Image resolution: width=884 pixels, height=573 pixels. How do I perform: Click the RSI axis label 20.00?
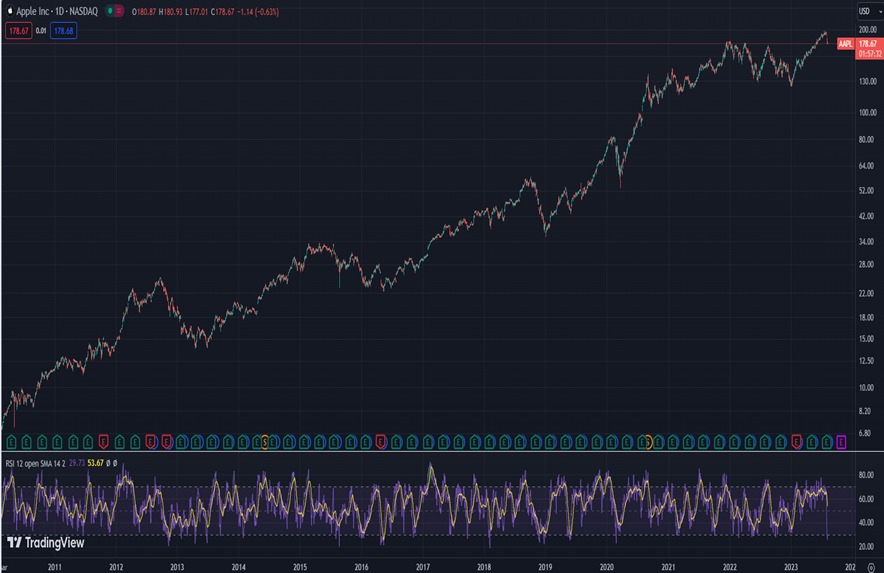[x=866, y=546]
